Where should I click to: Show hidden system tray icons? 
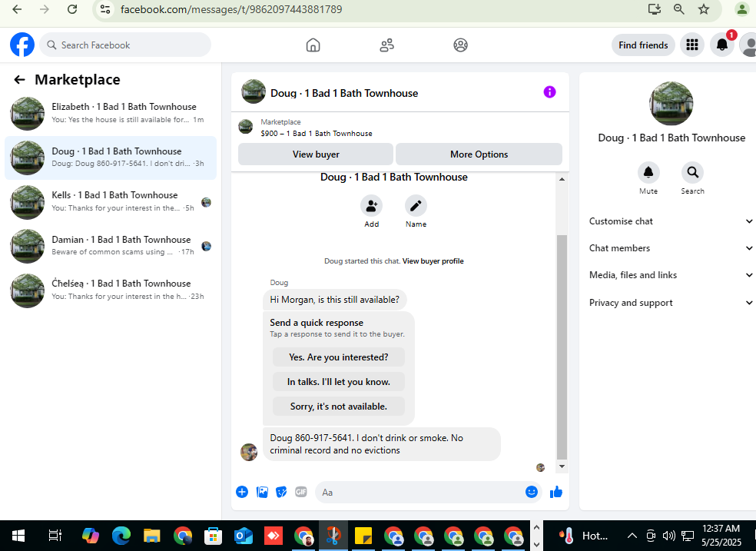[x=632, y=536]
